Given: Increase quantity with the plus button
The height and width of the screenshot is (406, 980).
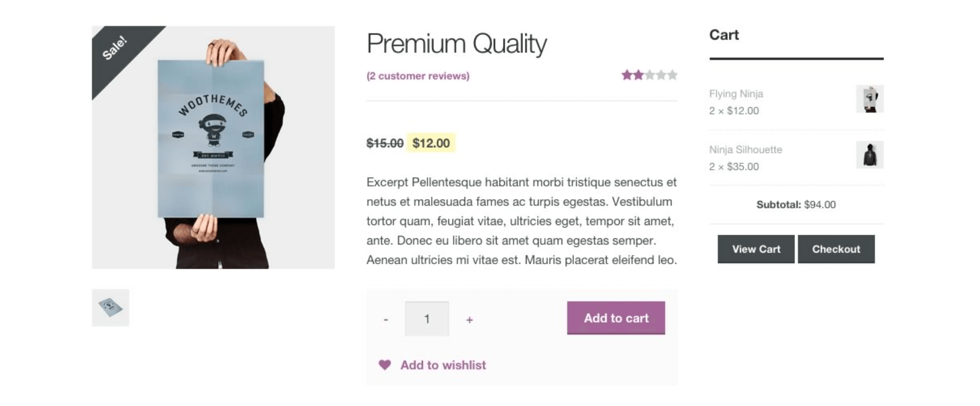Looking at the screenshot, I should (470, 320).
